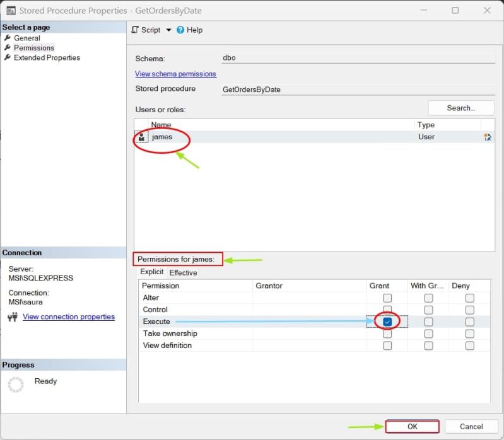Check With Grant for Alter permission
Image resolution: width=504 pixels, height=440 pixels.
click(x=428, y=298)
